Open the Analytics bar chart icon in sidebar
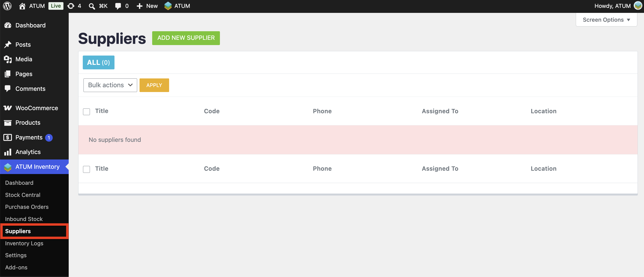Image resolution: width=644 pixels, height=277 pixels. pos(8,152)
